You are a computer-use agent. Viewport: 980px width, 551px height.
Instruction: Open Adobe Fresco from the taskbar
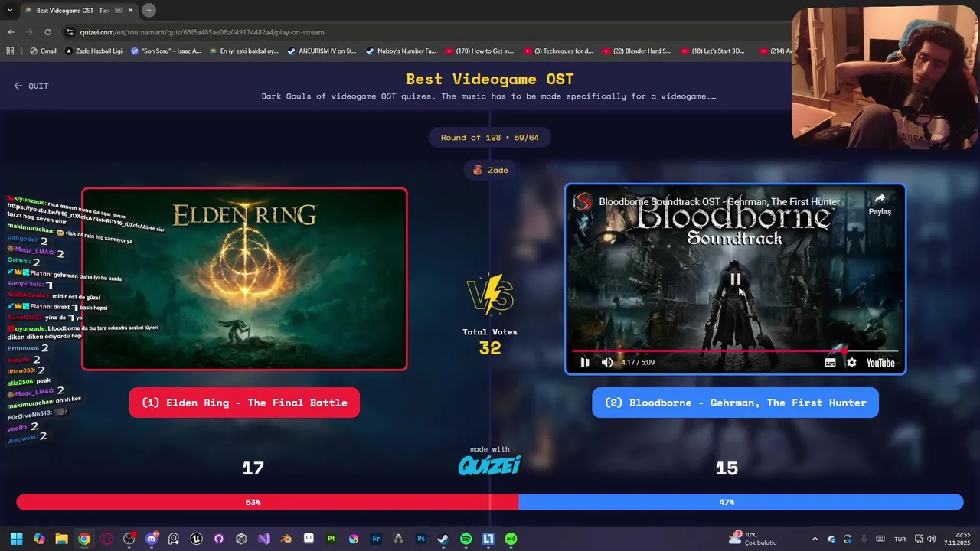376,539
